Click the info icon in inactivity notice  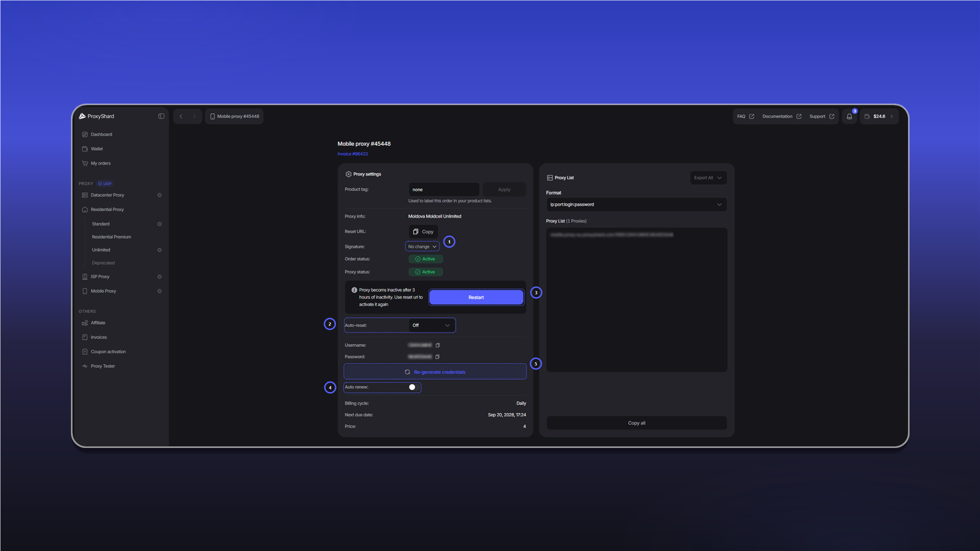tap(354, 290)
